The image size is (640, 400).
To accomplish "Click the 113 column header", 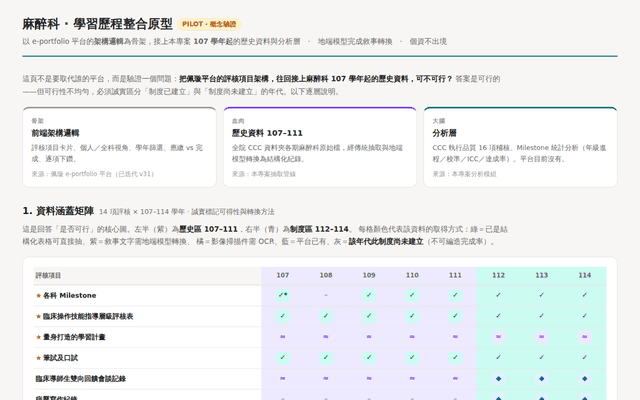I will point(542,275).
